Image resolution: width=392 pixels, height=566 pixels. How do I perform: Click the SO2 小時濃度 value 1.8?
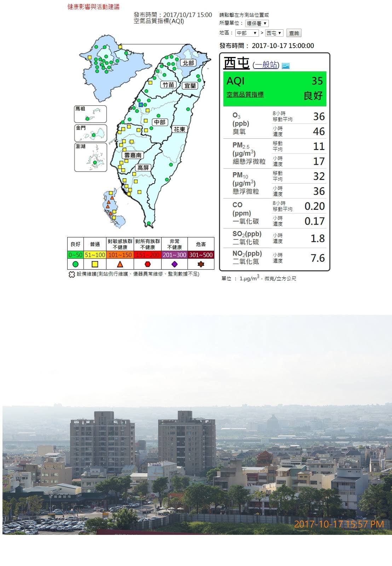318,238
